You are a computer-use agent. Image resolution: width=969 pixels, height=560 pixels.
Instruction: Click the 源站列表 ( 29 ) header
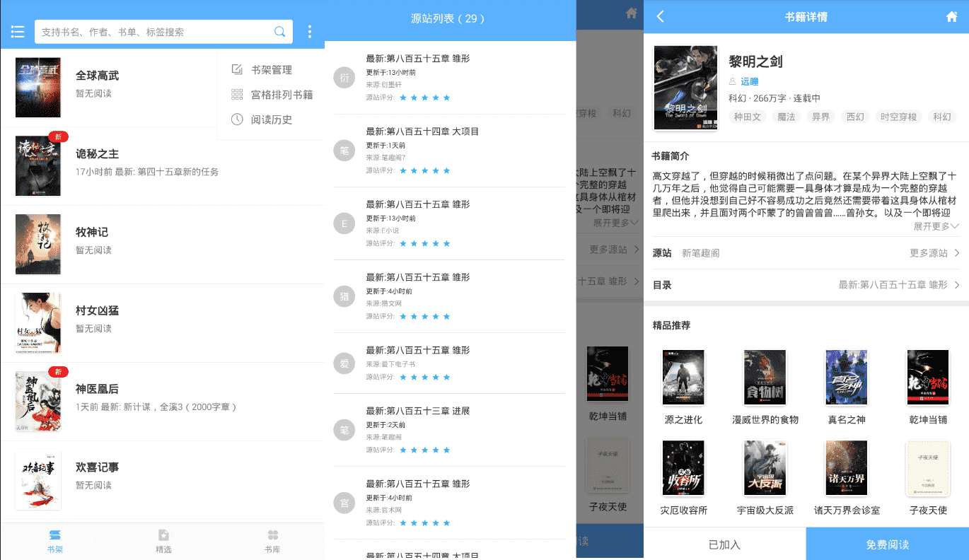(x=448, y=19)
